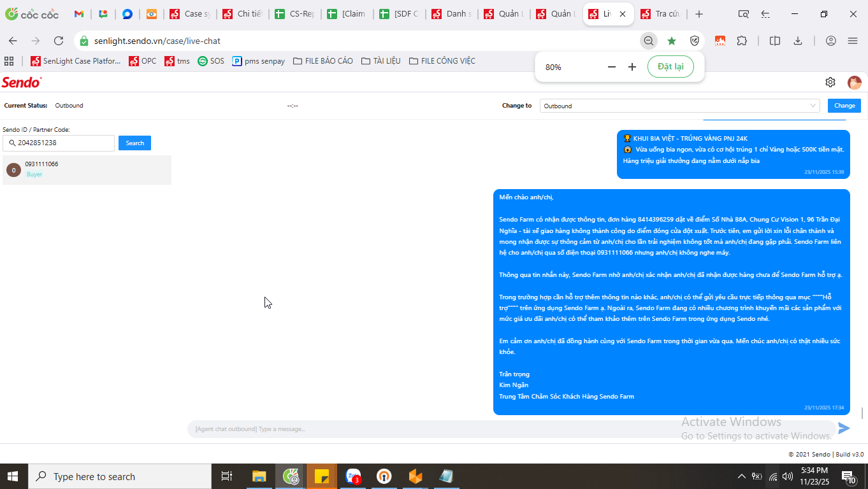Open the tms bookmark

tap(177, 61)
